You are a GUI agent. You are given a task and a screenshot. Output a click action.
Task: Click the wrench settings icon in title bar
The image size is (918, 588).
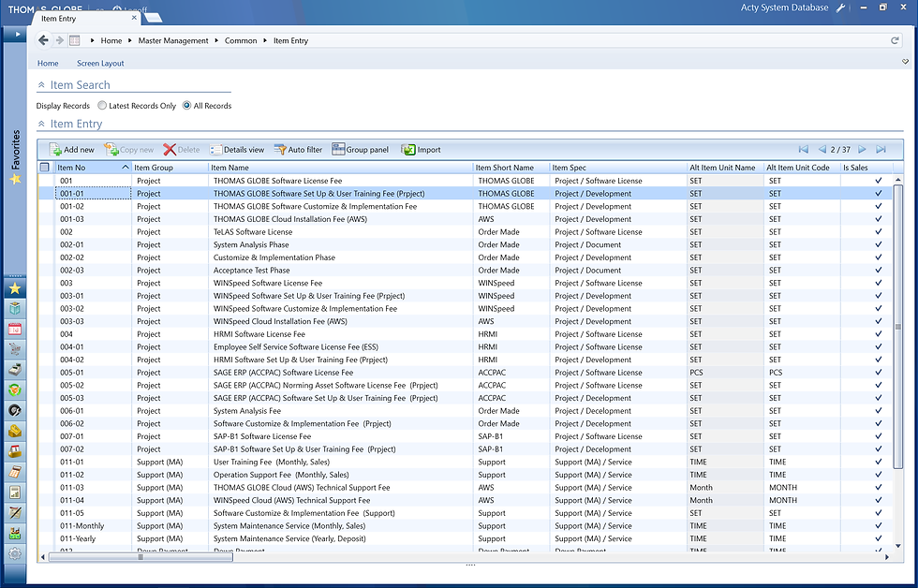tap(840, 7)
